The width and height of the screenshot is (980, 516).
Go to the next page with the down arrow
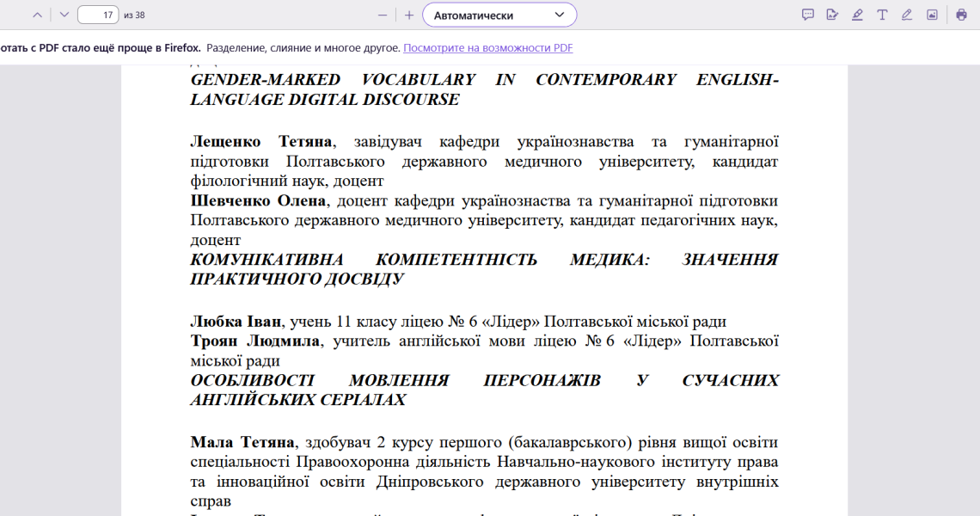point(64,15)
